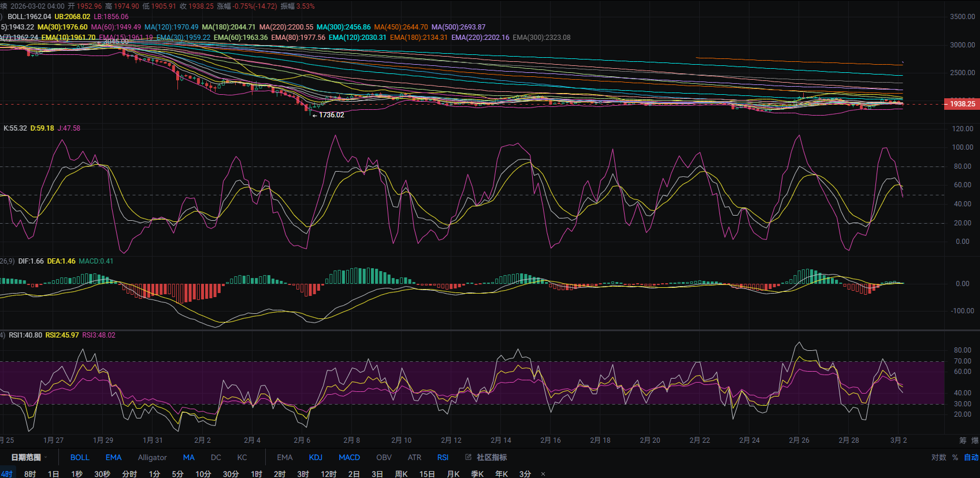Image resolution: width=980 pixels, height=478 pixels.
Task: Click the % percentage scale button
Action: pos(955,457)
